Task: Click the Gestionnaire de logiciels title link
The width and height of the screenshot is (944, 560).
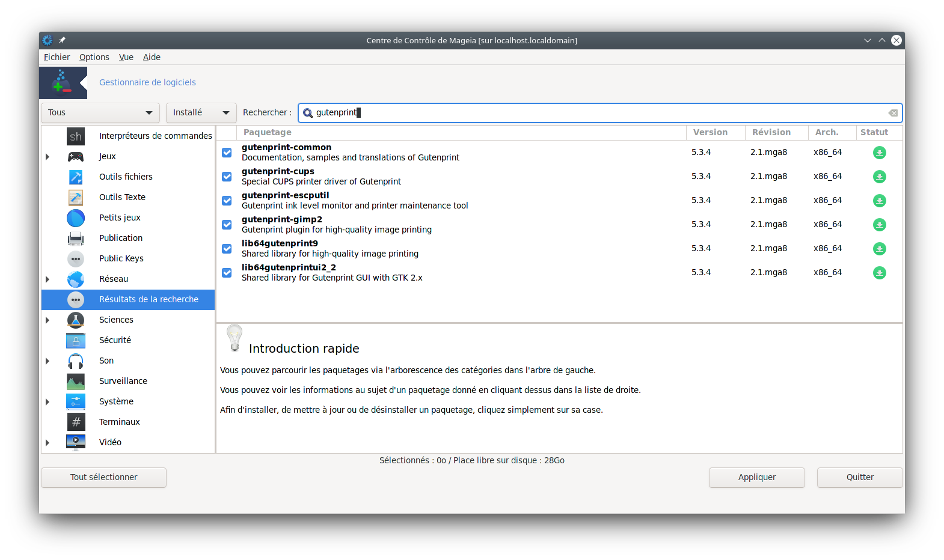Action: click(147, 82)
